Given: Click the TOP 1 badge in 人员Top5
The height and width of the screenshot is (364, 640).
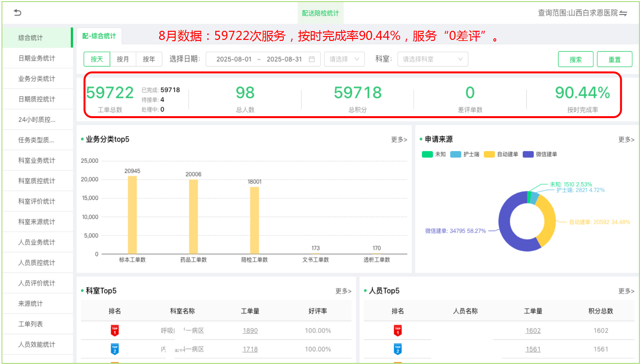Looking at the screenshot, I should (398, 331).
